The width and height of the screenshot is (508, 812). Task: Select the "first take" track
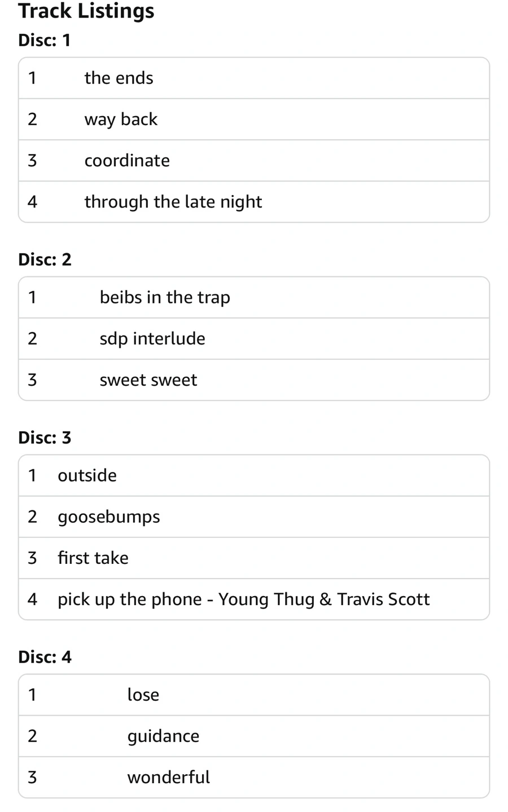pyautogui.click(x=93, y=558)
